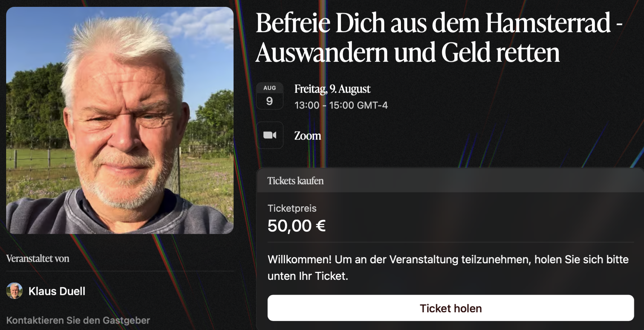The image size is (644, 330).
Task: Click the video camera Zoom icon
Action: (x=270, y=135)
